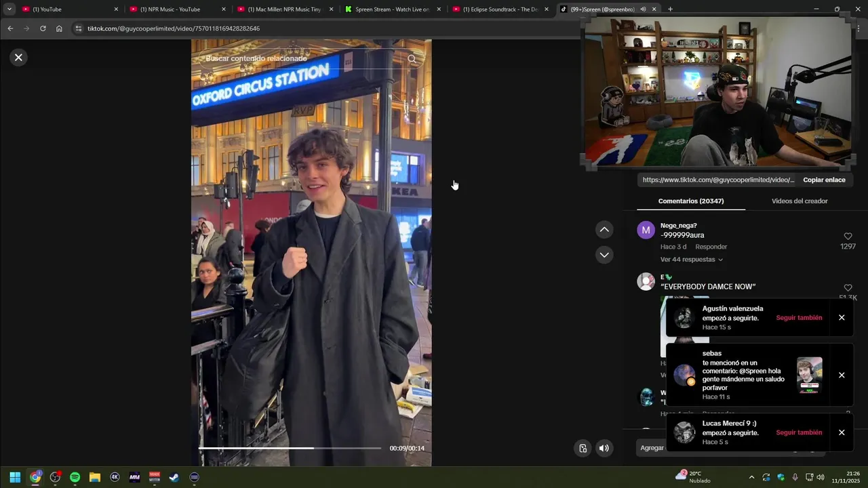
Task: Go back in browser history
Action: pos(10,28)
